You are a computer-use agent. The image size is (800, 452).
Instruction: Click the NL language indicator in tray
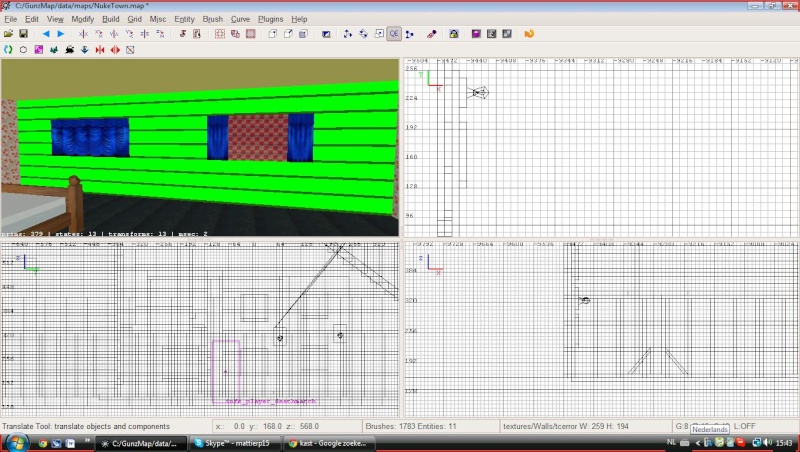tap(671, 442)
